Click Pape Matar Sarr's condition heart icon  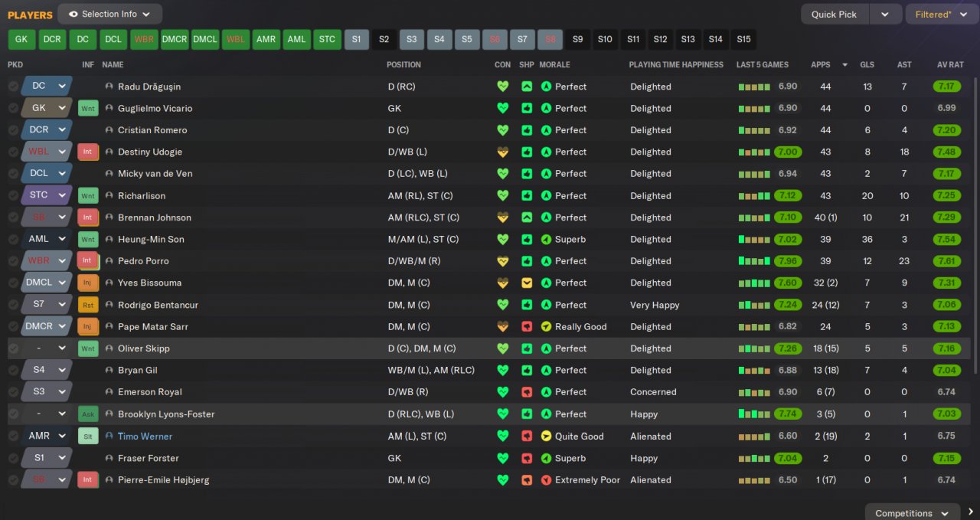pyautogui.click(x=502, y=326)
